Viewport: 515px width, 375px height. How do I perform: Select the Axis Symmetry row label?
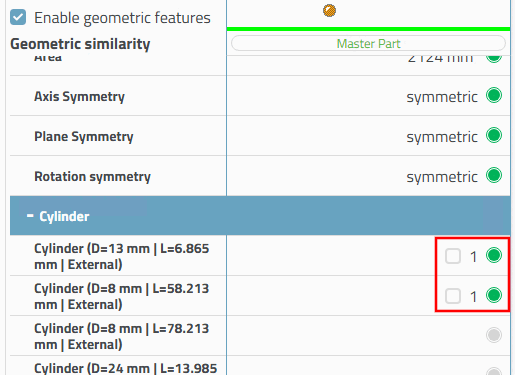(x=79, y=97)
